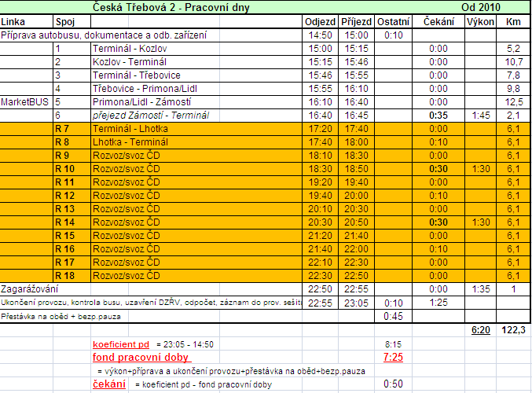Select the underlined 6:20 total
532x393 pixels.
481,330
